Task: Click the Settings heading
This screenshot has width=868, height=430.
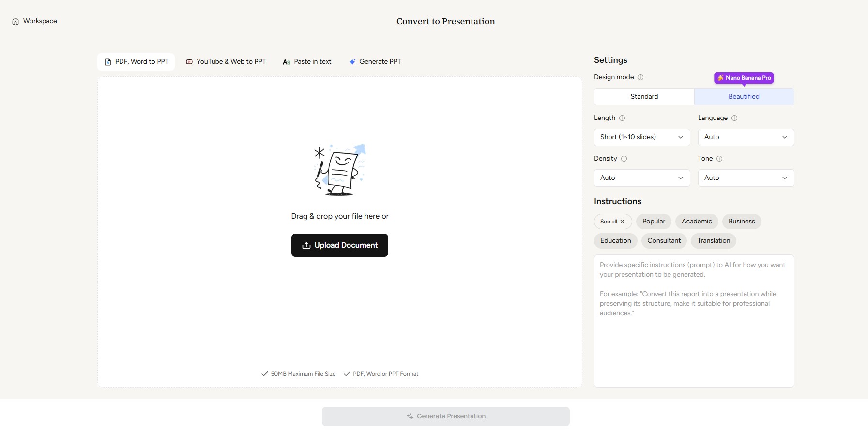Action: pyautogui.click(x=610, y=60)
